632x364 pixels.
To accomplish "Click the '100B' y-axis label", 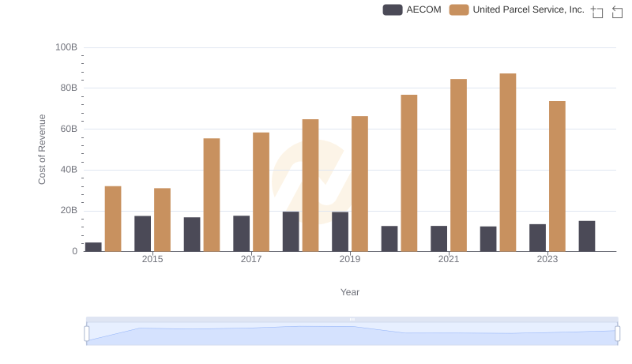I will [x=66, y=47].
